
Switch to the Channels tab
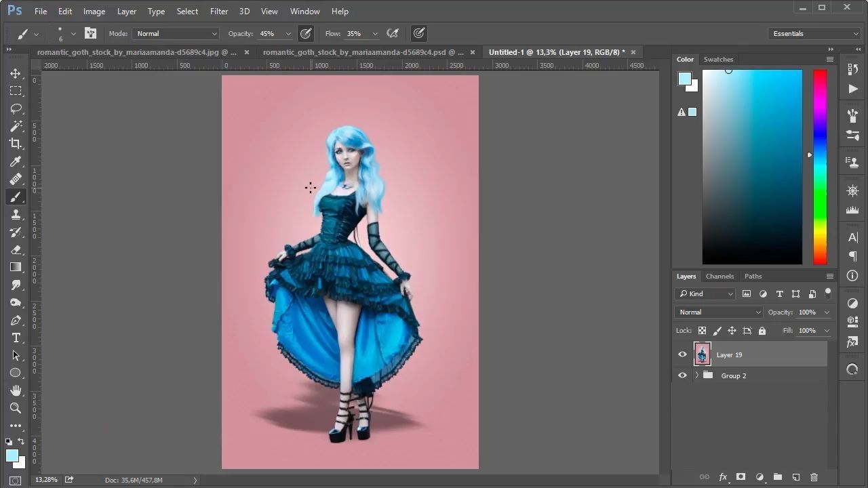tap(719, 277)
